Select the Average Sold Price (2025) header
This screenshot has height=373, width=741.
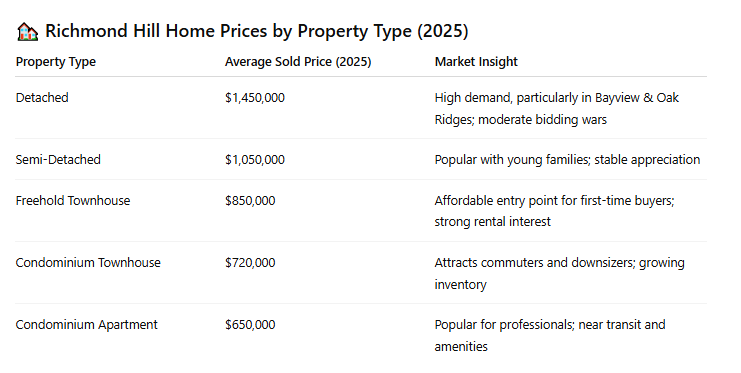(298, 62)
